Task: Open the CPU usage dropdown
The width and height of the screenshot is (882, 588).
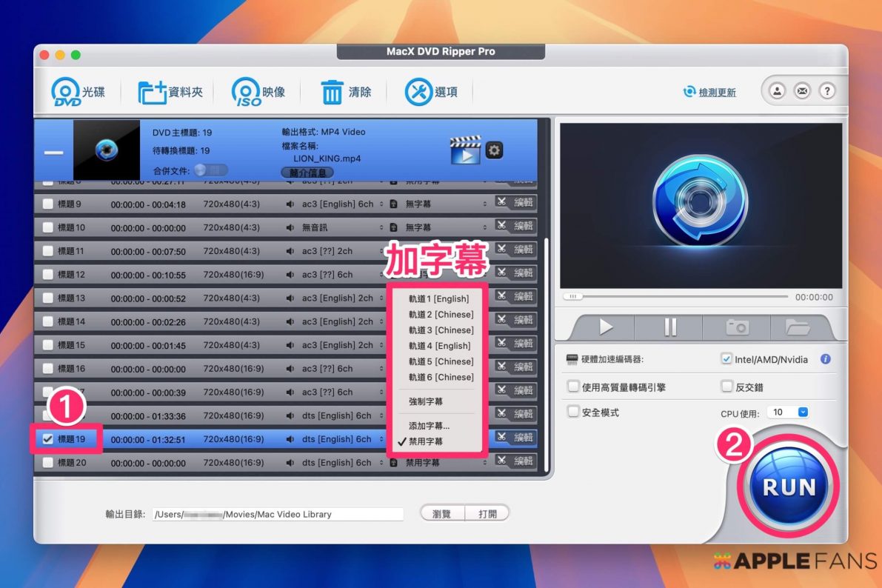Action: point(789,412)
